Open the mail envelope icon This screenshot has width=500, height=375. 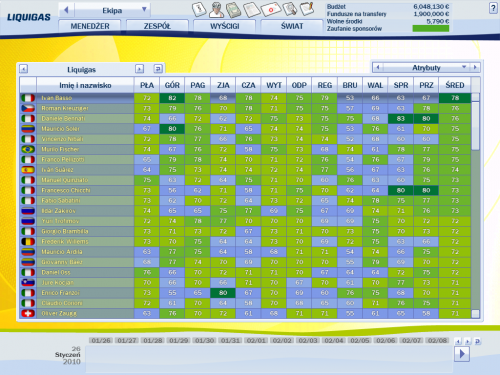[271, 9]
